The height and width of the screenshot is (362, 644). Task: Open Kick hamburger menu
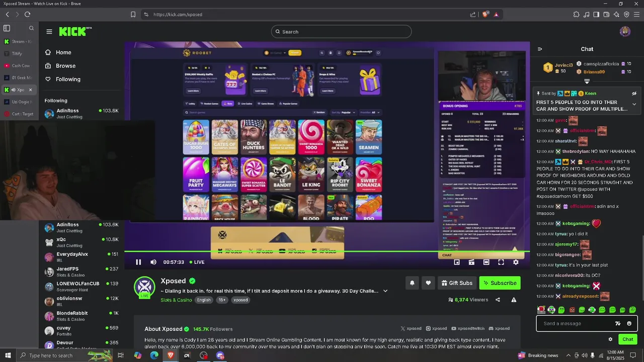click(49, 32)
